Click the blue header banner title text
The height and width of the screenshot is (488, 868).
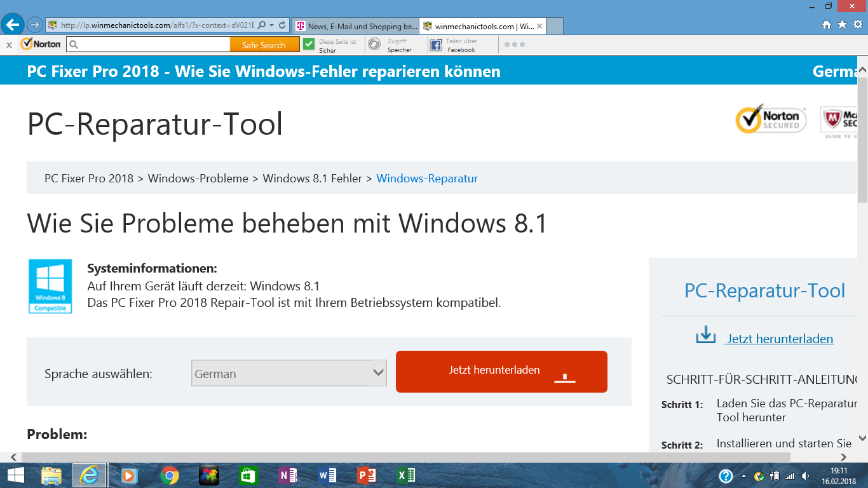click(264, 71)
